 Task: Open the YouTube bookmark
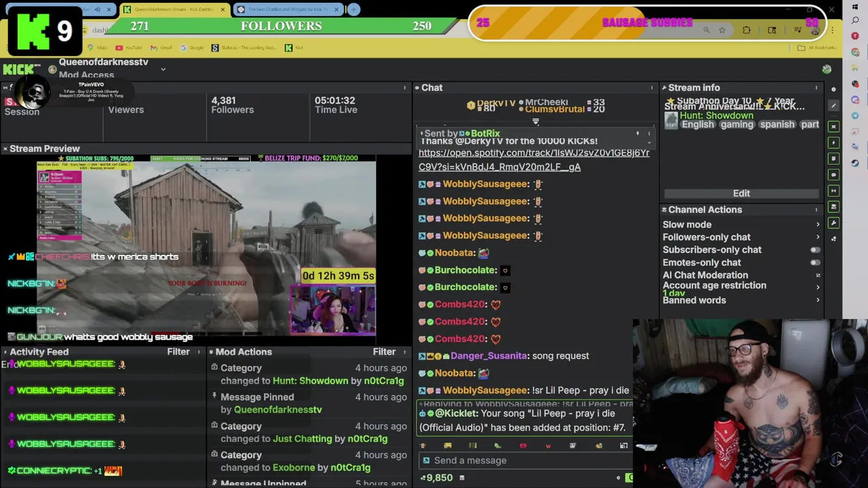129,47
